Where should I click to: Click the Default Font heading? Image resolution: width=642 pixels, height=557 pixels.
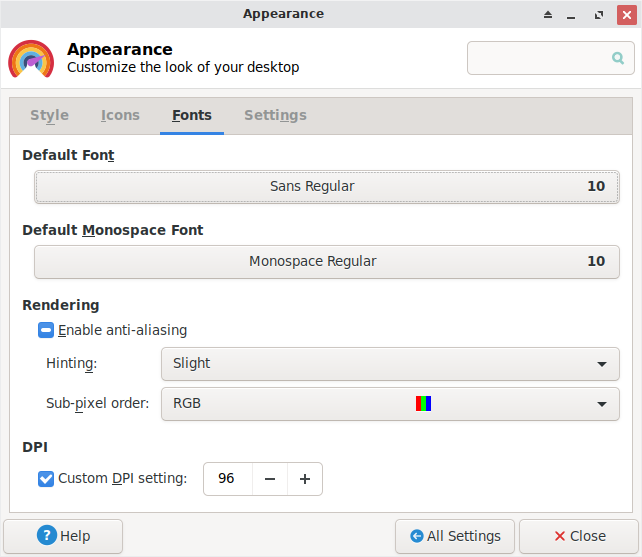point(68,155)
